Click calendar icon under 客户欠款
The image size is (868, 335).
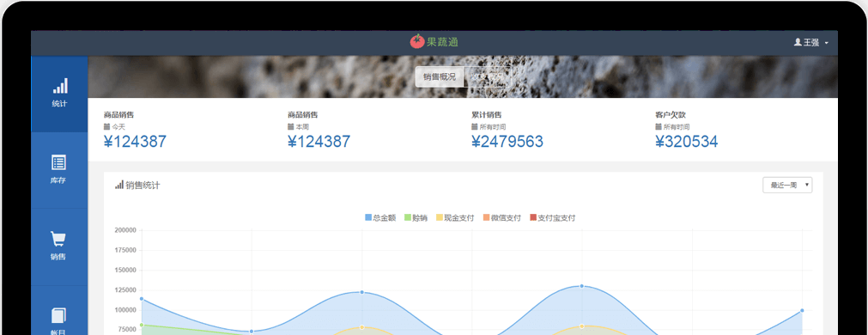coord(659,127)
